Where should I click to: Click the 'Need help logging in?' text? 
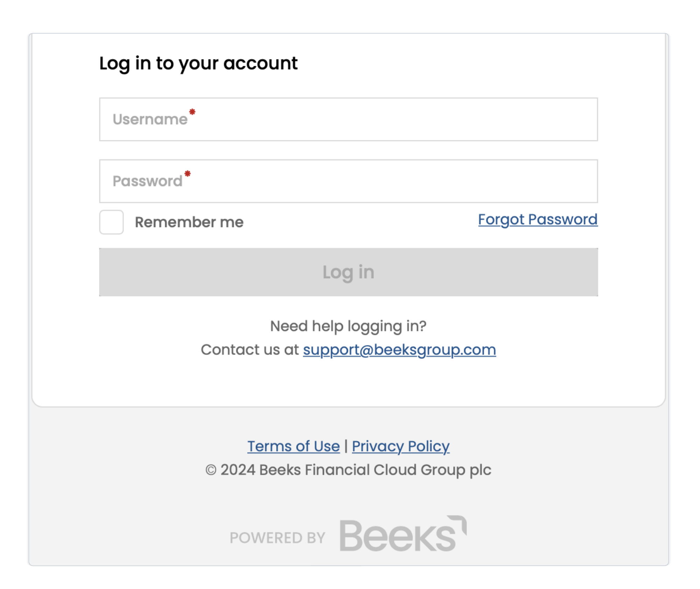(348, 326)
